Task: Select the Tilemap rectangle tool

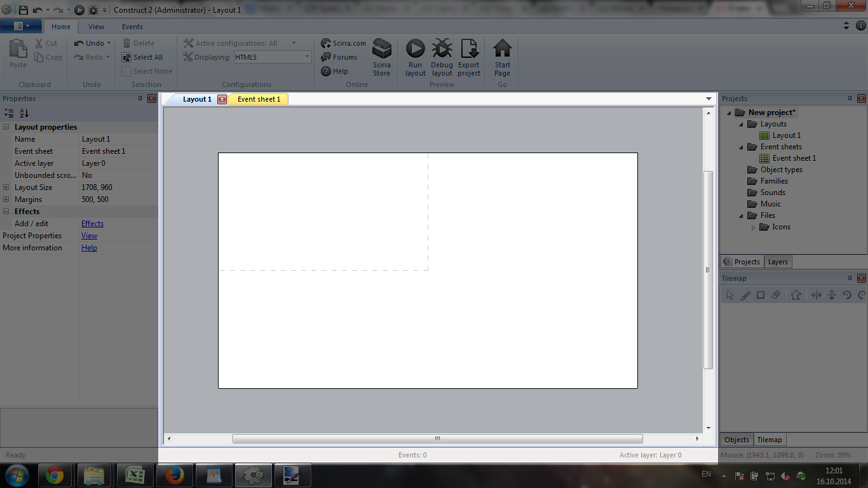Action: (761, 295)
